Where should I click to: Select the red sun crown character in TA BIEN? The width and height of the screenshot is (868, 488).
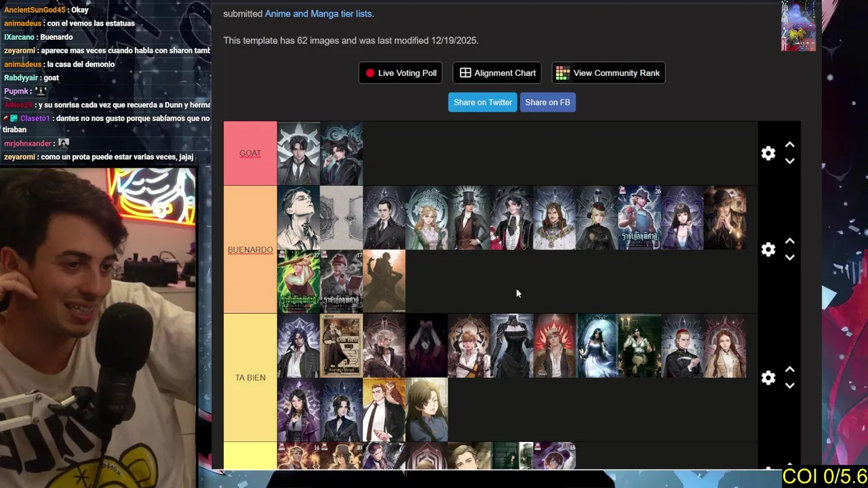point(555,346)
